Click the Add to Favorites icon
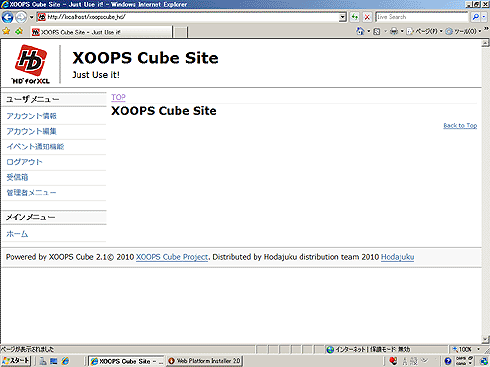490x367 pixels. click(19, 31)
